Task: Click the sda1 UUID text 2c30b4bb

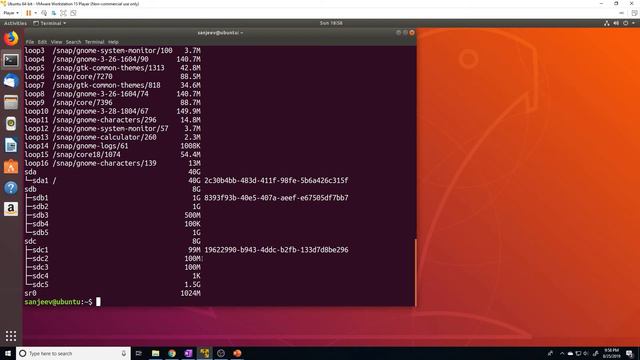Action: [276, 180]
